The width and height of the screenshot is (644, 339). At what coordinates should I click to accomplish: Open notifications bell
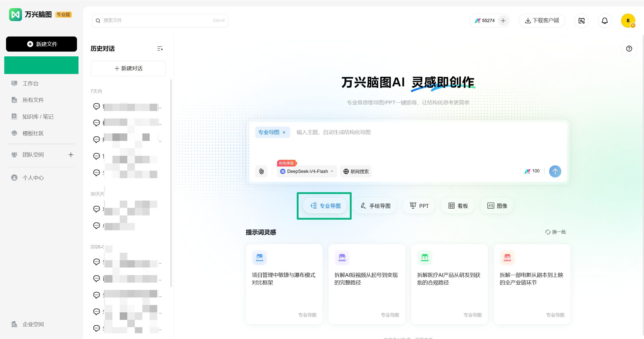tap(605, 21)
